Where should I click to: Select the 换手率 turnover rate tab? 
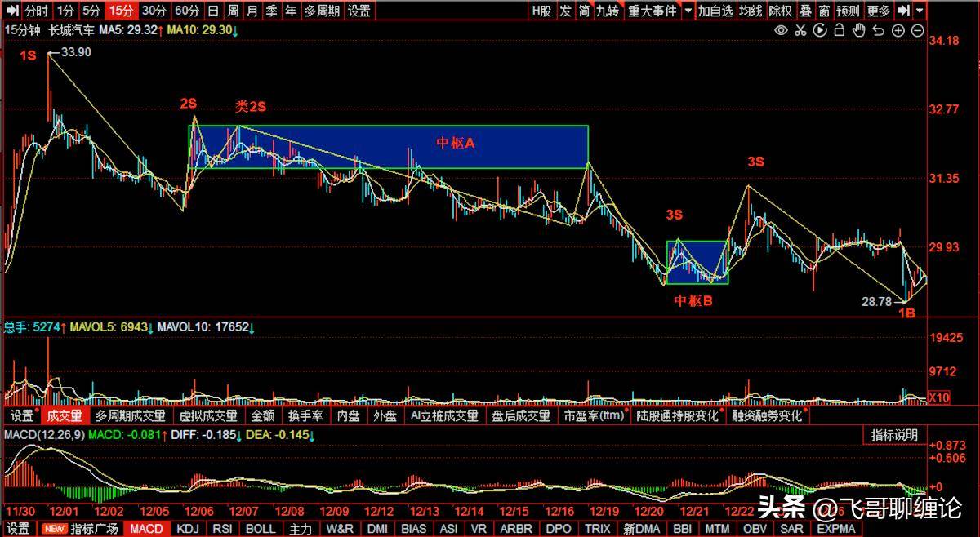coord(305,415)
